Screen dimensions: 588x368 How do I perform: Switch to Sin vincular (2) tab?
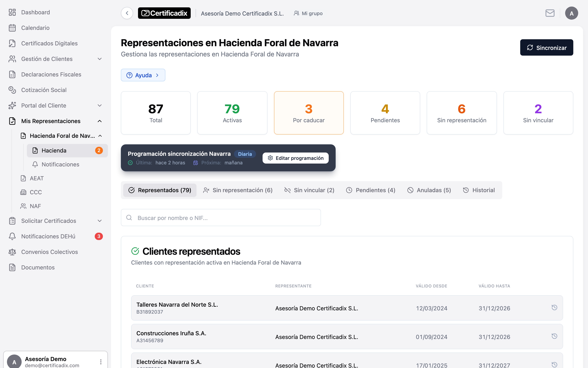pos(309,190)
